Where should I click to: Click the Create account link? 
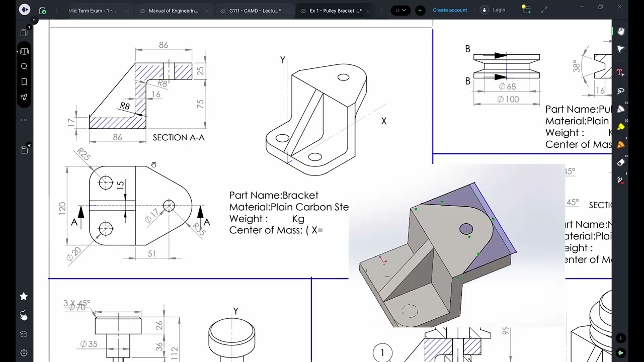click(x=450, y=10)
